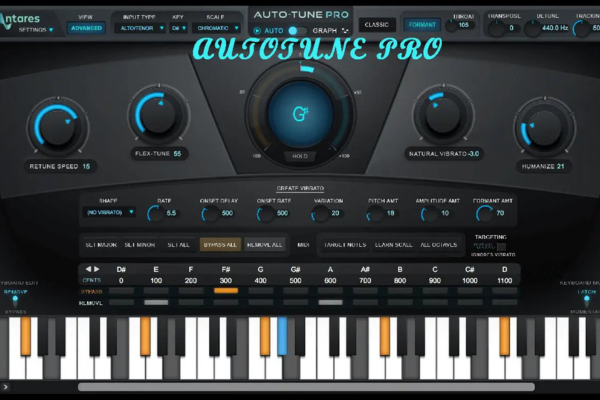The image size is (600, 400).
Task: Click the Cents 500 value under G#
Action: pos(295,281)
